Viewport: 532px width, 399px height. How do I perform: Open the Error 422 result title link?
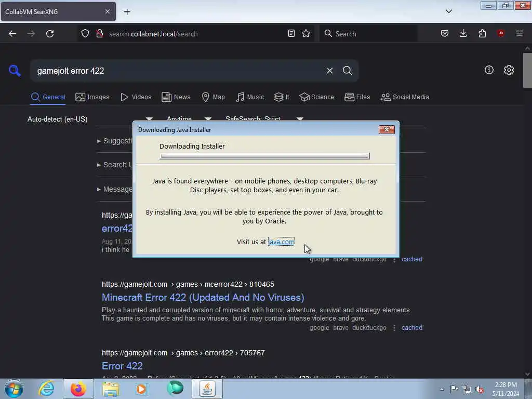pyautogui.click(x=122, y=366)
